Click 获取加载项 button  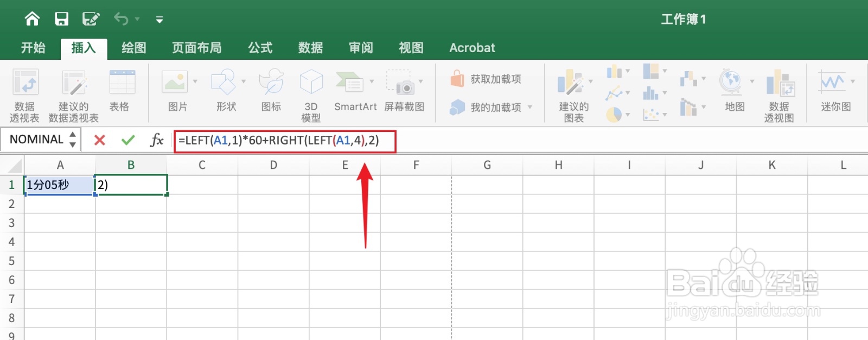pyautogui.click(x=486, y=79)
